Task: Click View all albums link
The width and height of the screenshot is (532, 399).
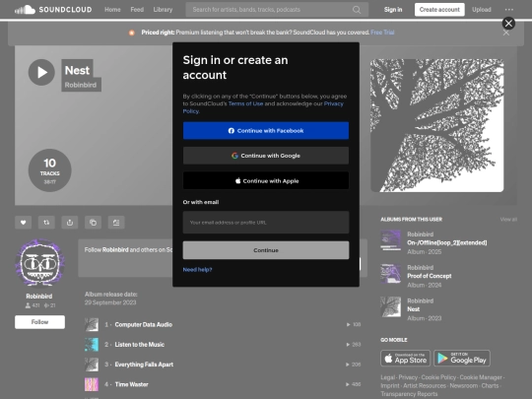Action: coord(508,220)
